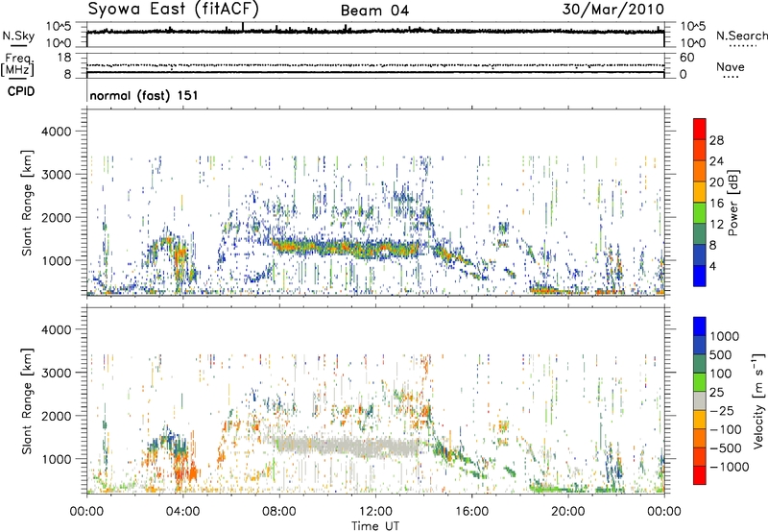Click the '-25' value on Velocity colorbar
Viewport: 768px width, 532px height.
[x=722, y=411]
